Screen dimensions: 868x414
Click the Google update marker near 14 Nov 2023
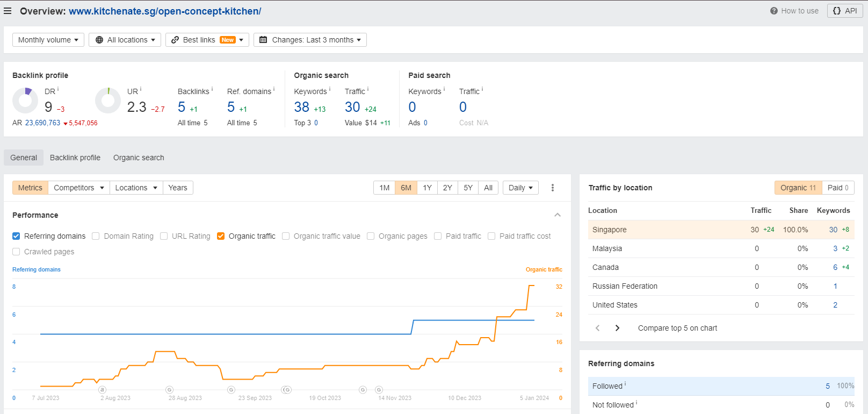coord(379,390)
